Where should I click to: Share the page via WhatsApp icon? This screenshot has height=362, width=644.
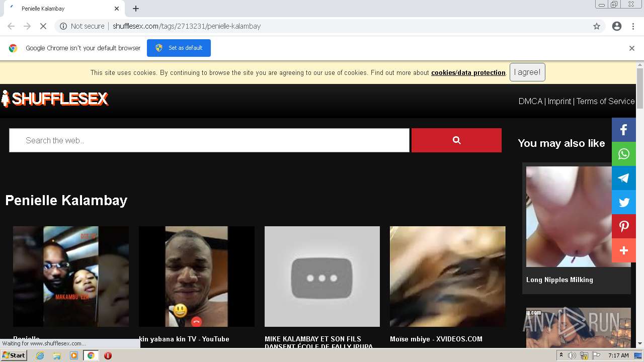click(x=624, y=154)
